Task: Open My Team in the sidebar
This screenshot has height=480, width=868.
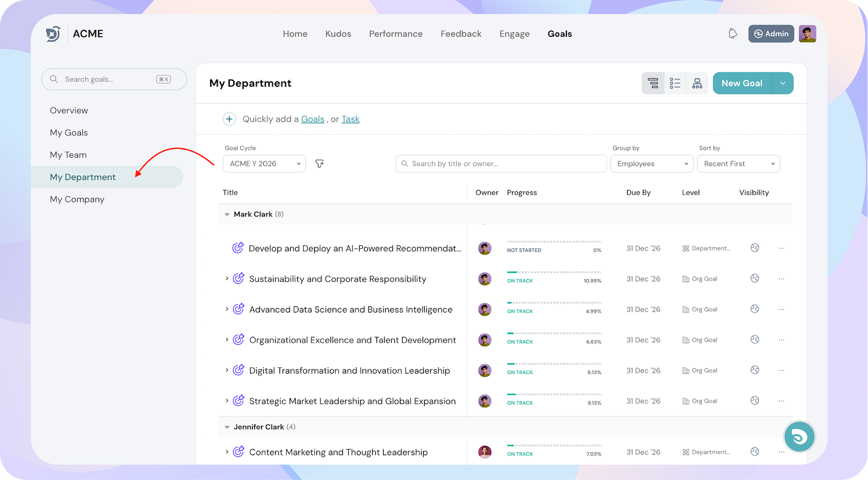Action: (68, 155)
